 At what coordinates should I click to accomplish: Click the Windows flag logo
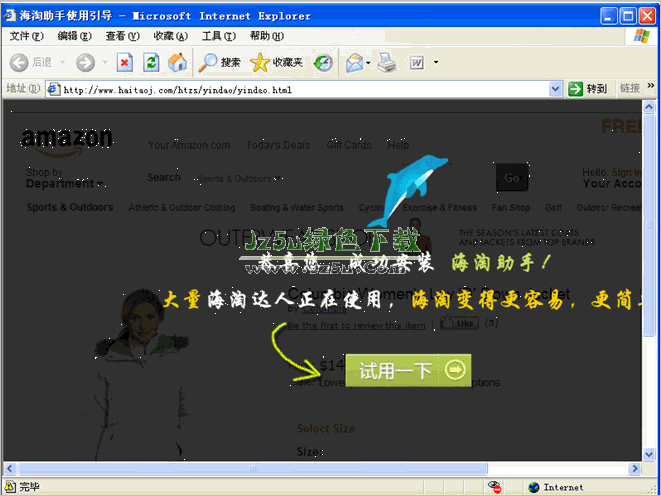pyautogui.click(x=642, y=36)
